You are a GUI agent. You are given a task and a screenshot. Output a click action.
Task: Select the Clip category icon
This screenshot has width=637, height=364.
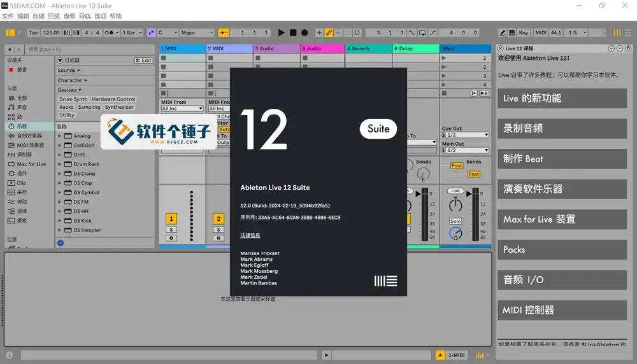(x=11, y=183)
